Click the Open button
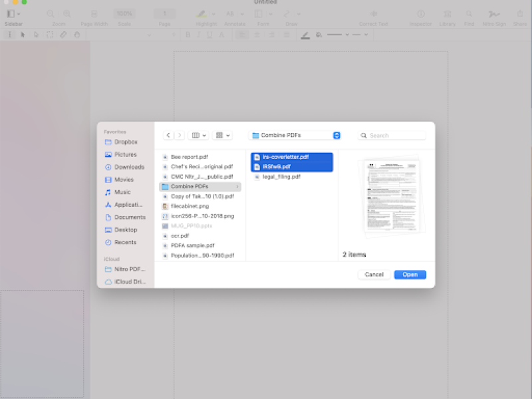This screenshot has height=399, width=532. 410,274
